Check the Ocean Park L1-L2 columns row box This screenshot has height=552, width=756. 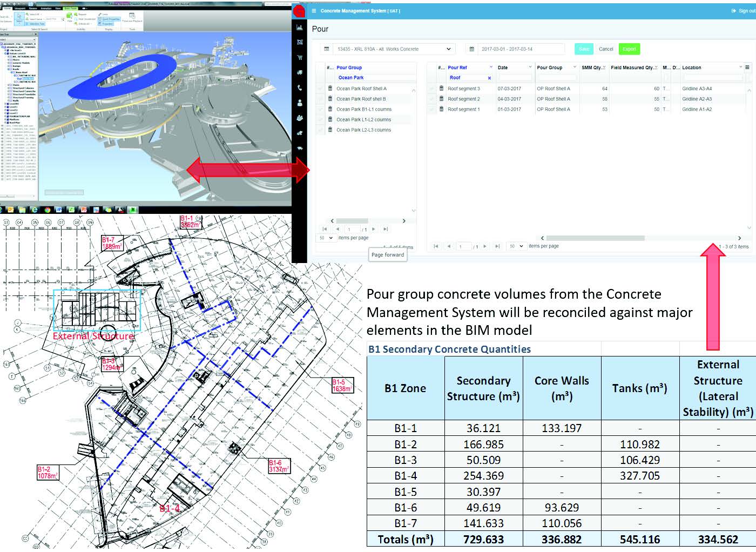click(320, 119)
